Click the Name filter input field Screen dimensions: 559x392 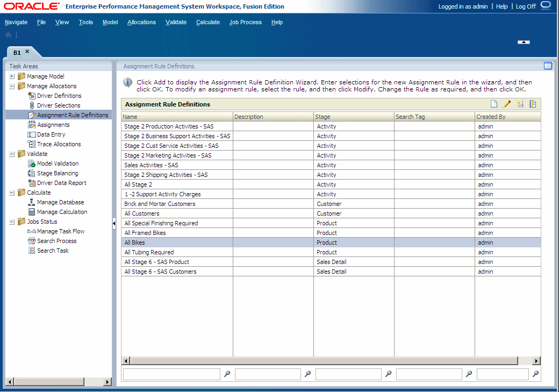coord(171,374)
